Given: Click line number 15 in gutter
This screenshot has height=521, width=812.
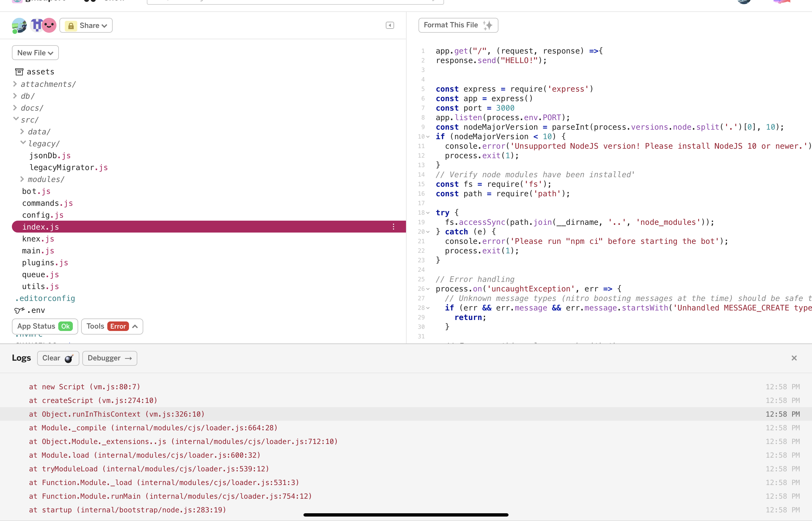Looking at the screenshot, I should (421, 184).
